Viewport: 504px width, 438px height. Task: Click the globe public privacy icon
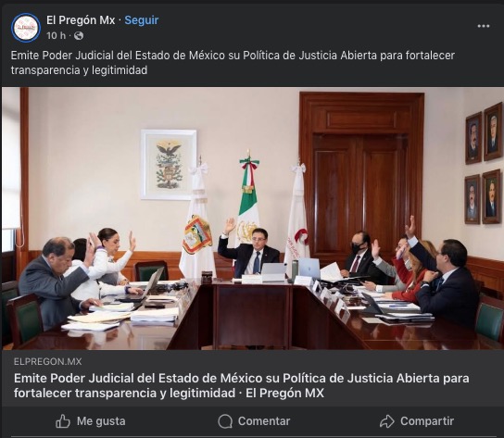[79, 36]
